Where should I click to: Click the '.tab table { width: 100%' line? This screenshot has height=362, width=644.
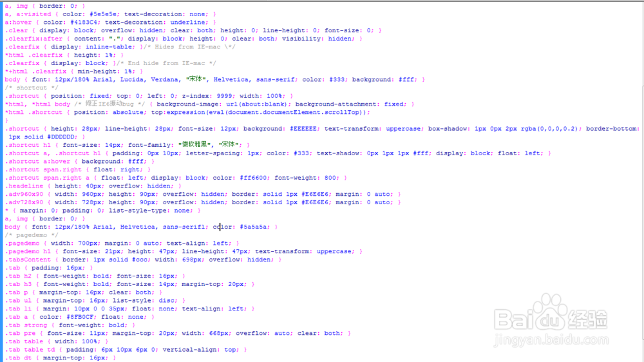pyautogui.click(x=57, y=341)
